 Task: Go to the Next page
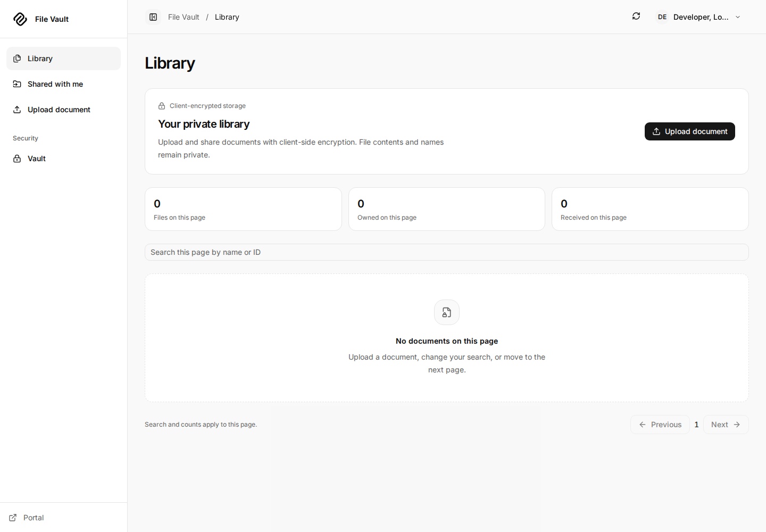click(726, 425)
